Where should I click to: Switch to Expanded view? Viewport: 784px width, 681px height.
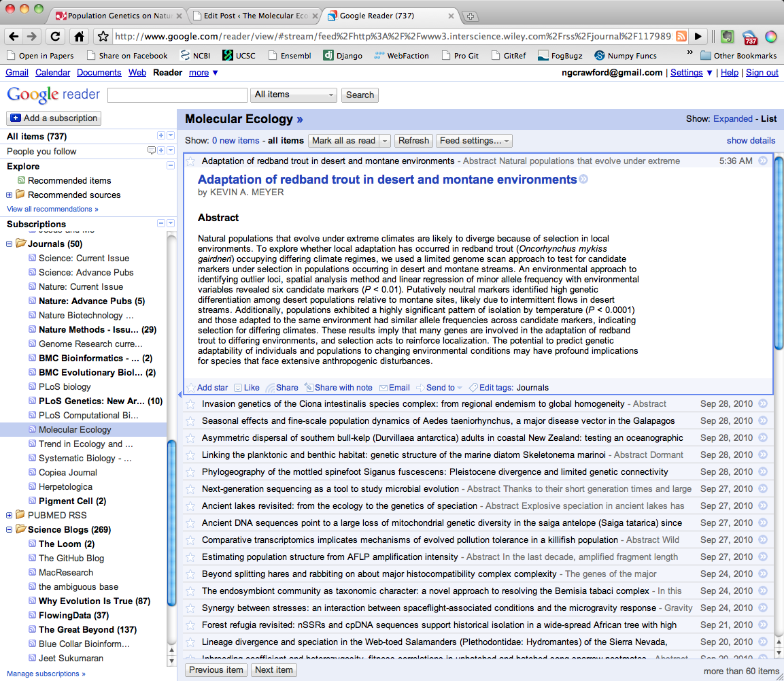tap(732, 118)
